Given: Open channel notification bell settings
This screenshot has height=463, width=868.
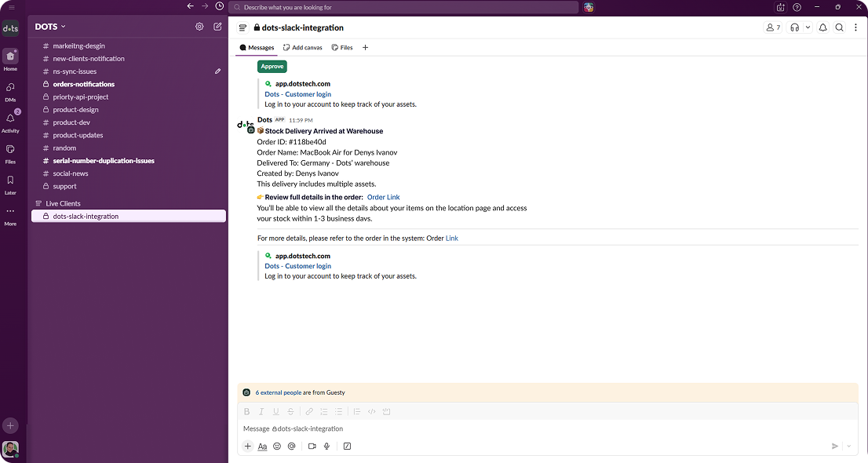Looking at the screenshot, I should [823, 27].
